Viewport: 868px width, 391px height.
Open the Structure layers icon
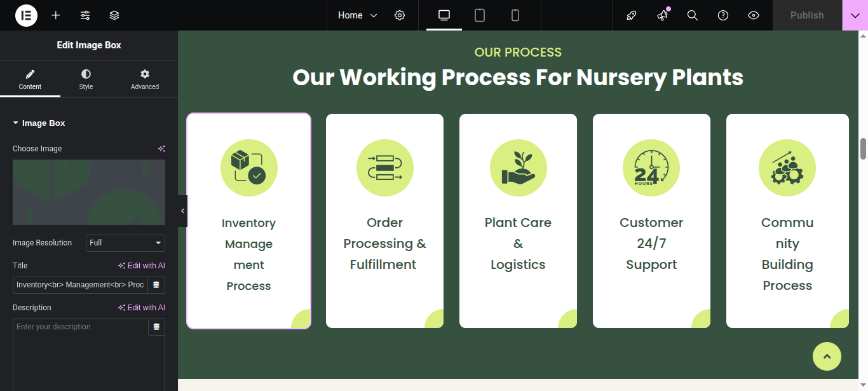(114, 15)
